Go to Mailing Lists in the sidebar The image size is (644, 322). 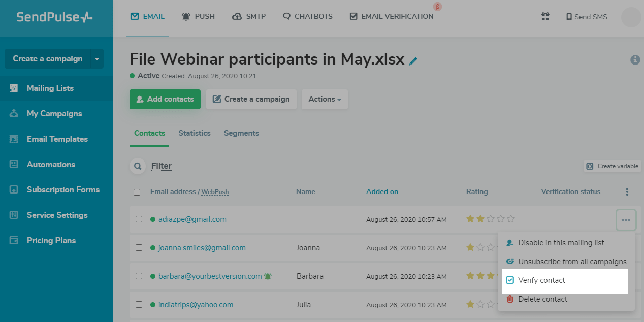[x=50, y=88]
